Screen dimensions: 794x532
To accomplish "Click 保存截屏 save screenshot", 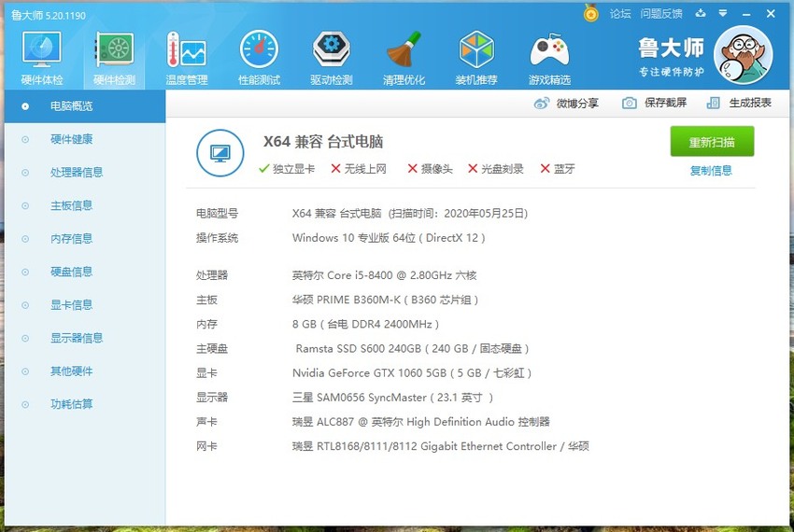I will [x=654, y=103].
